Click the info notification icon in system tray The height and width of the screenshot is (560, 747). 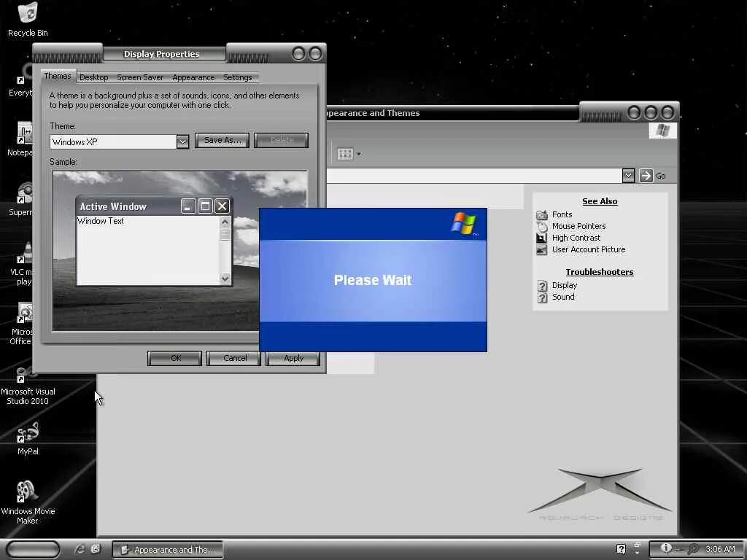point(666,548)
